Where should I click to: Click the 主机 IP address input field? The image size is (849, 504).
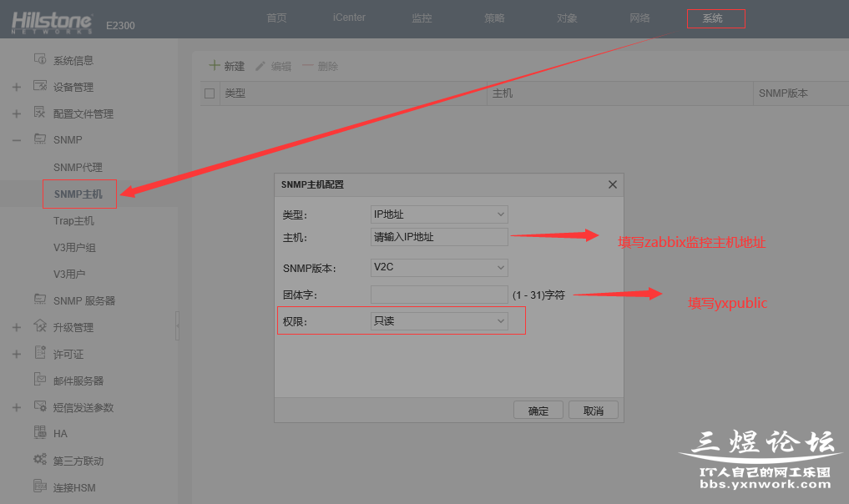click(x=439, y=237)
